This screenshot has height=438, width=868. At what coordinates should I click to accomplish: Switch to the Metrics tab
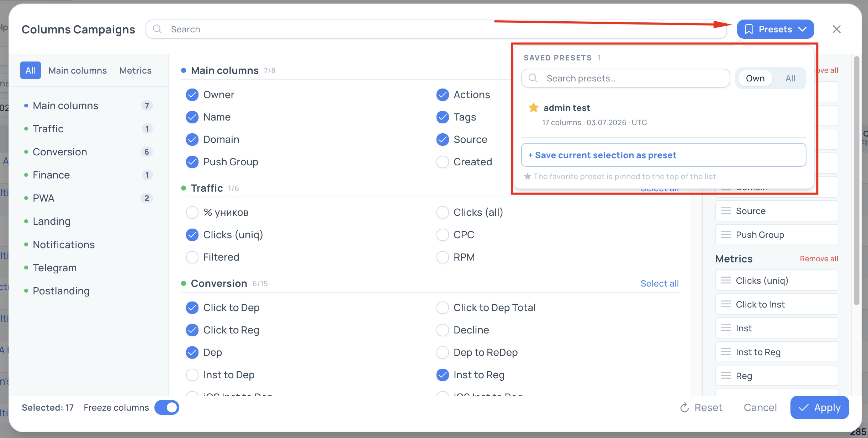coord(136,70)
